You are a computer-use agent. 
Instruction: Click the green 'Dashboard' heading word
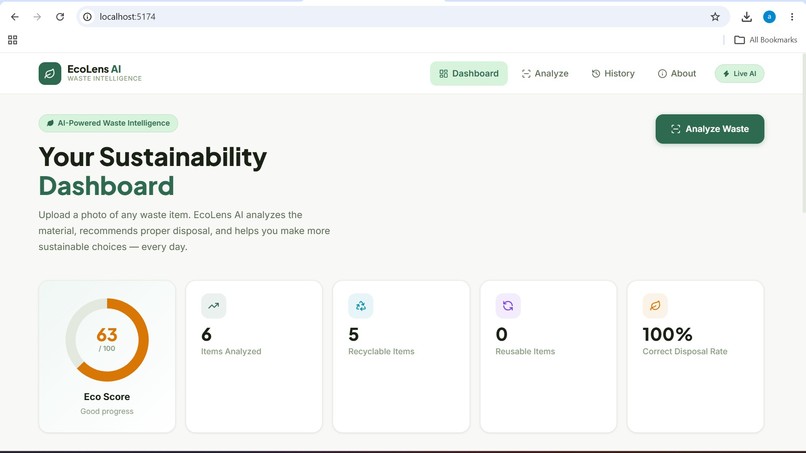pyautogui.click(x=106, y=186)
